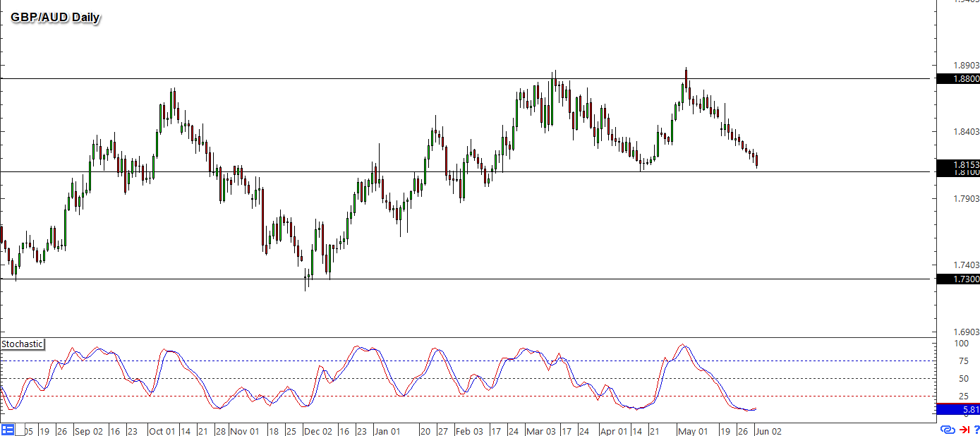
Task: Select the 1.8800 resistance level label
Action: click(957, 79)
